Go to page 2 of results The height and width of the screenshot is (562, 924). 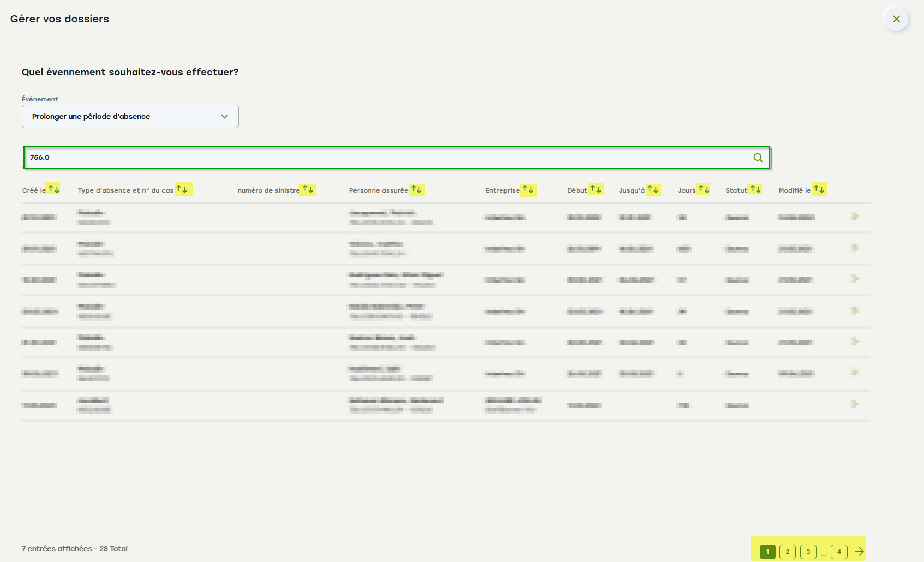pos(787,552)
